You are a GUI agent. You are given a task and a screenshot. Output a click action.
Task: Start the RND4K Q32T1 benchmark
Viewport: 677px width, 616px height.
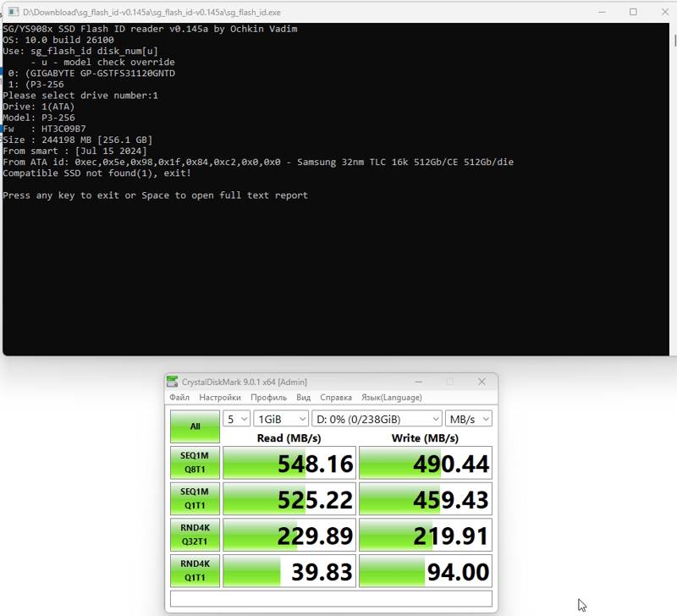195,534
